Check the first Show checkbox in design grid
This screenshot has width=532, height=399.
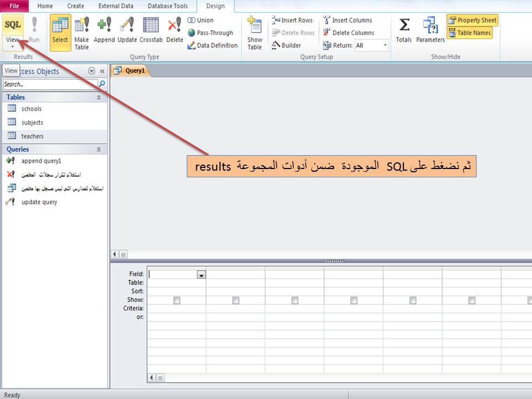coord(177,300)
